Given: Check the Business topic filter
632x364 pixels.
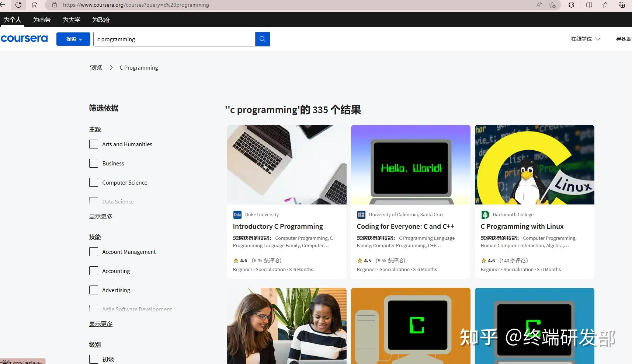Looking at the screenshot, I should coord(94,163).
